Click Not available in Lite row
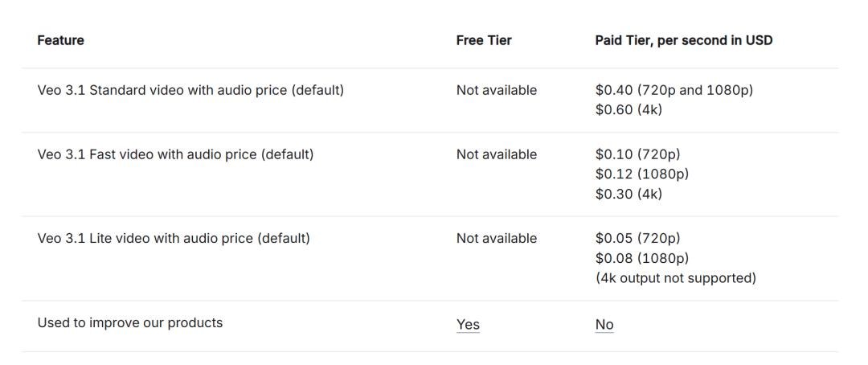 tap(497, 238)
